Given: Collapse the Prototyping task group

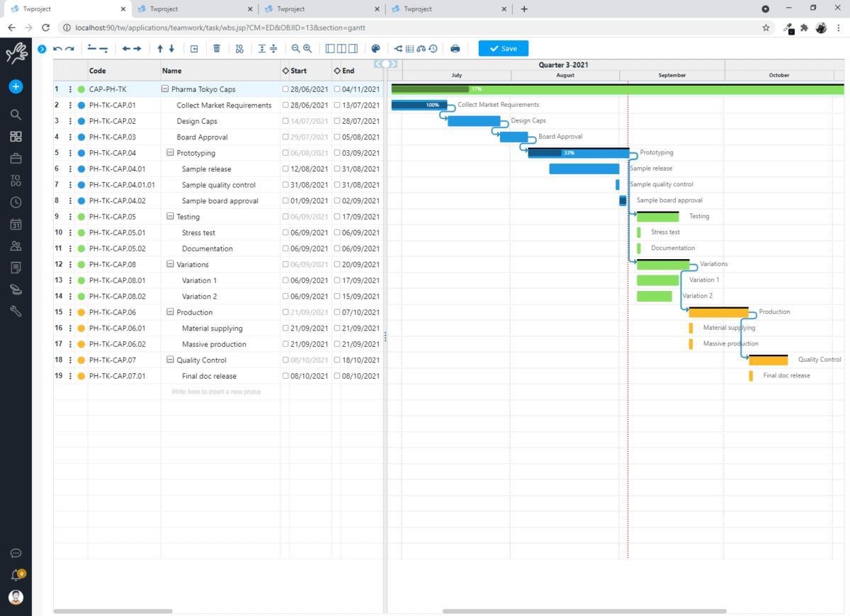Looking at the screenshot, I should 170,153.
